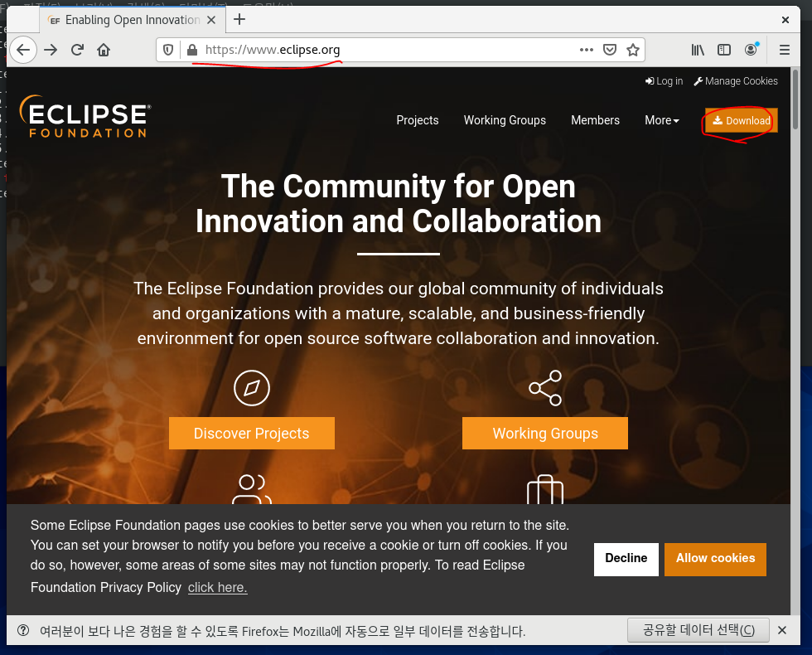
Task: Open the Firefox home page icon
Action: pyautogui.click(x=104, y=50)
